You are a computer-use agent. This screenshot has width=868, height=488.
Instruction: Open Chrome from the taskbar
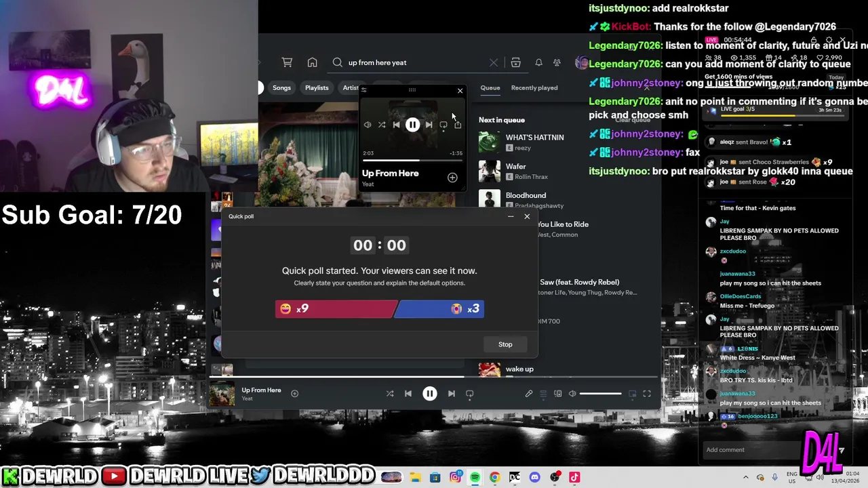pyautogui.click(x=495, y=477)
